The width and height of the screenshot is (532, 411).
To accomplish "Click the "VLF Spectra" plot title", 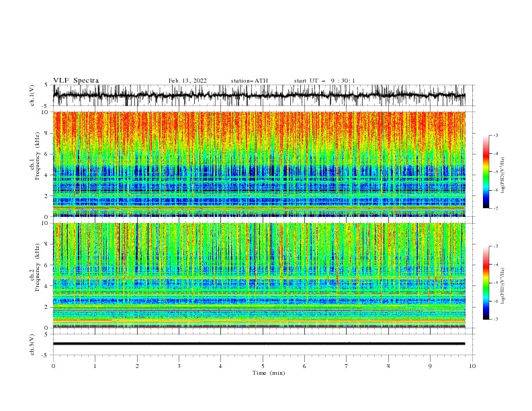I will point(76,81).
